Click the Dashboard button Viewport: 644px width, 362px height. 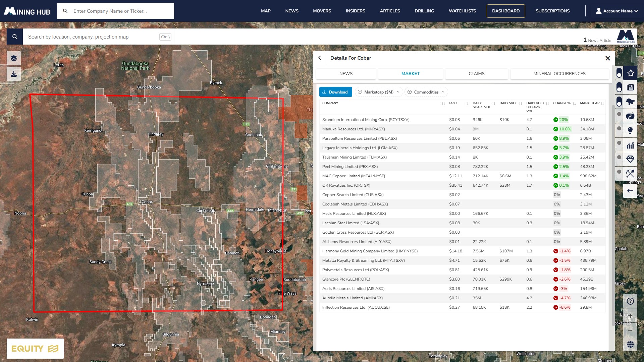coord(506,11)
